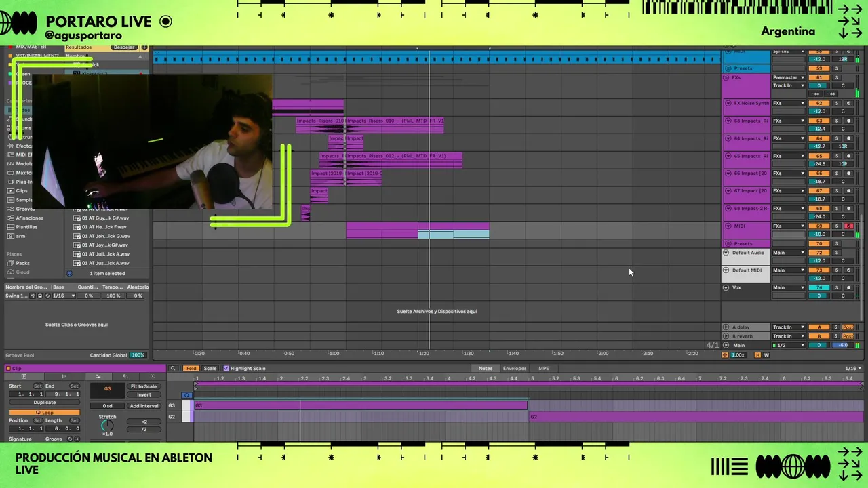Toggle track activator 63
868x488 pixels.
coord(819,121)
